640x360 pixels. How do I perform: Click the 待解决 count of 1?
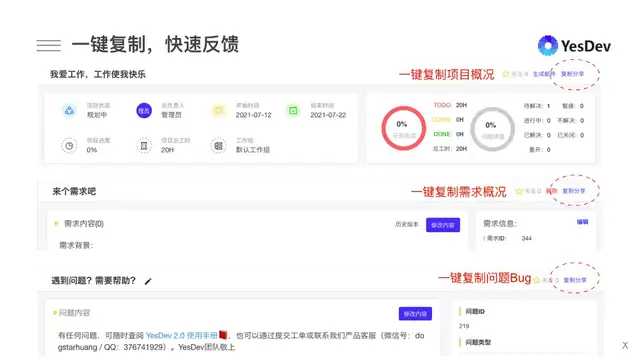tap(549, 106)
